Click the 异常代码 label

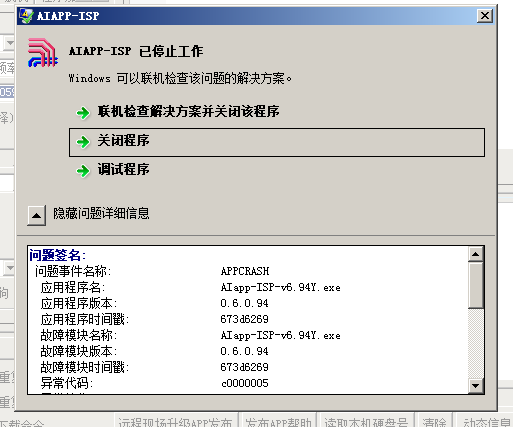(x=67, y=383)
